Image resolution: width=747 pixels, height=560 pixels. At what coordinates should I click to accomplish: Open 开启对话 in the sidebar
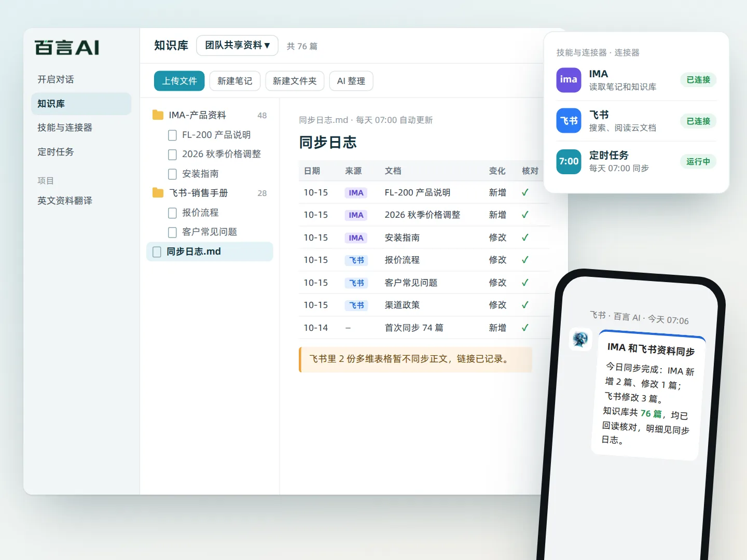coord(81,79)
